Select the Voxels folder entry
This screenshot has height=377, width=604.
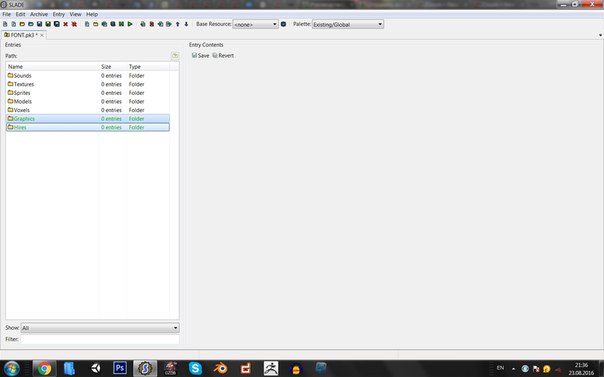click(x=88, y=110)
